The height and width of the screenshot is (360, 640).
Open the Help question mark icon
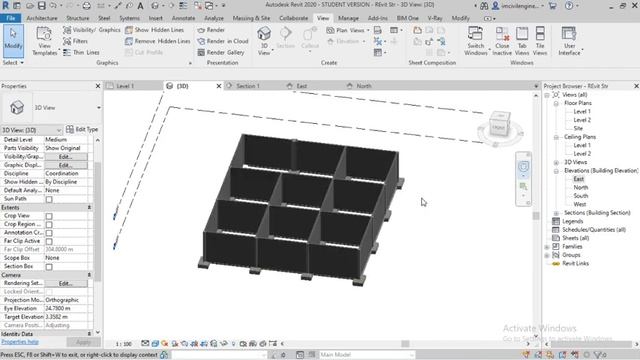pos(569,6)
